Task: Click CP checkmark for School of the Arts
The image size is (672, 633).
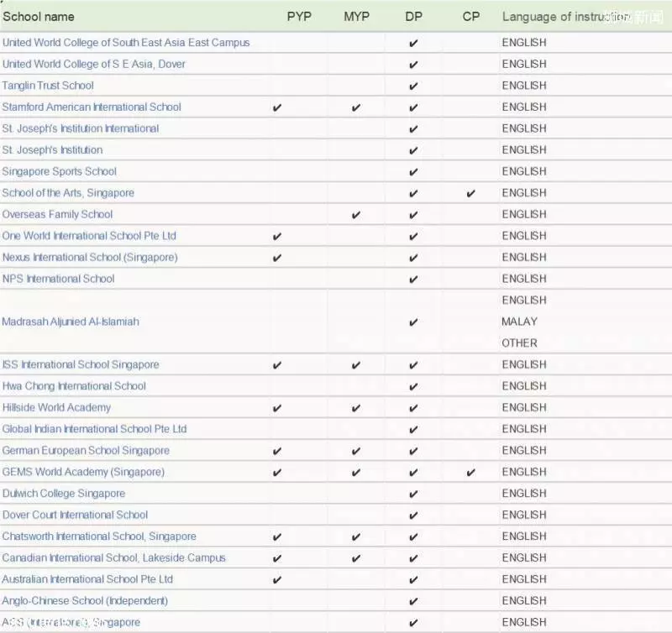Action: 470,194
